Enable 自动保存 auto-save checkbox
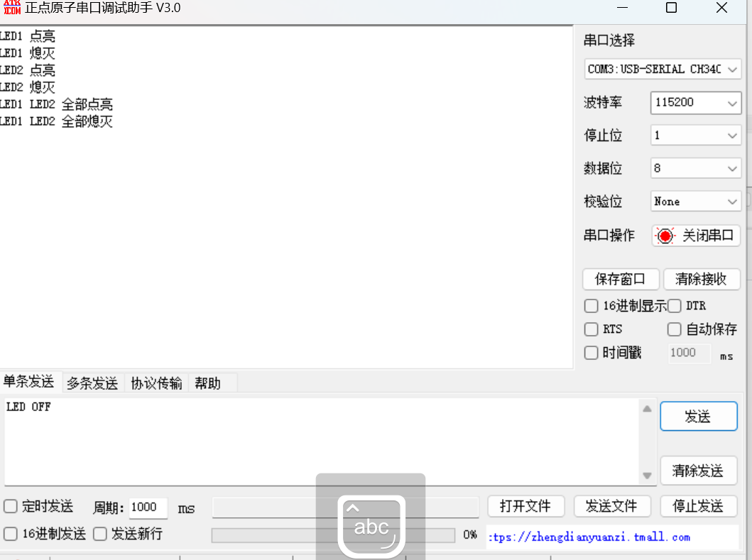Viewport: 752px width, 560px height. (x=675, y=329)
